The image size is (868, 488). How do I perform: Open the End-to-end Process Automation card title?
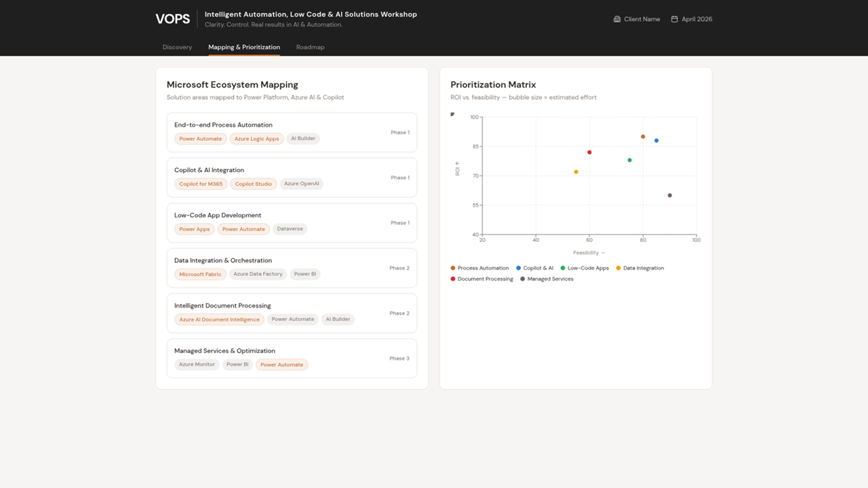tap(223, 125)
